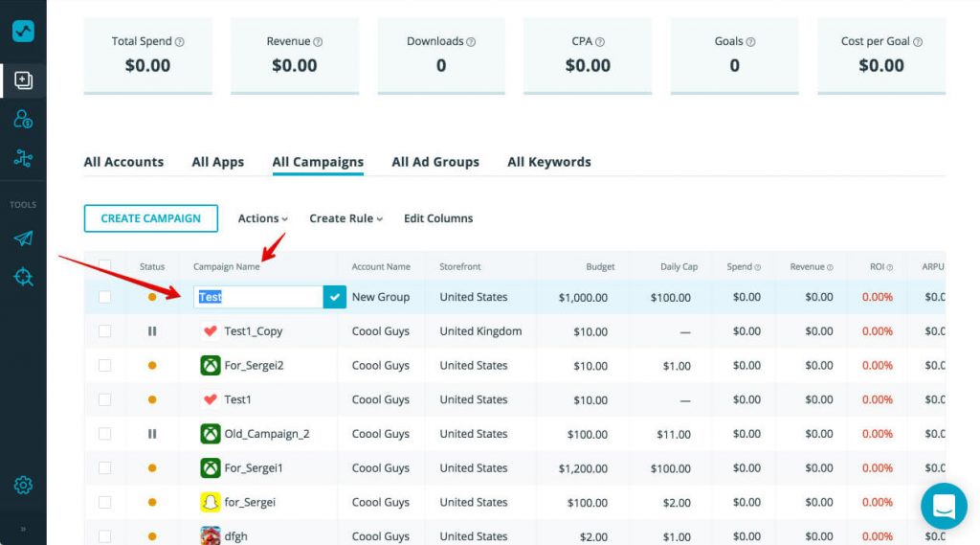Switch to All Ad Groups tab
Viewport: 980px width, 545px height.
pos(435,162)
